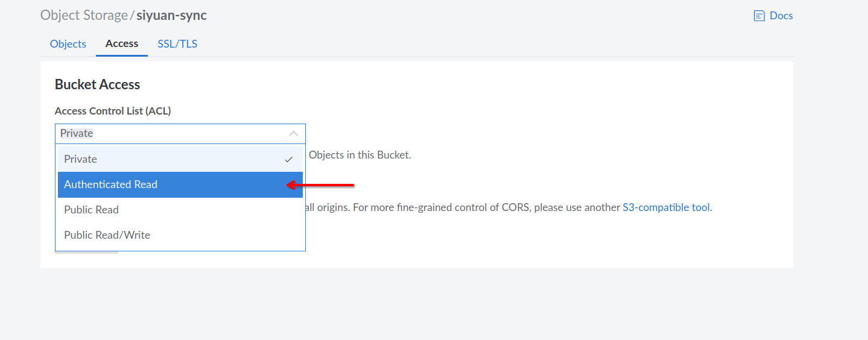Click the Docs document icon
The image size is (868, 340).
[x=759, y=16]
